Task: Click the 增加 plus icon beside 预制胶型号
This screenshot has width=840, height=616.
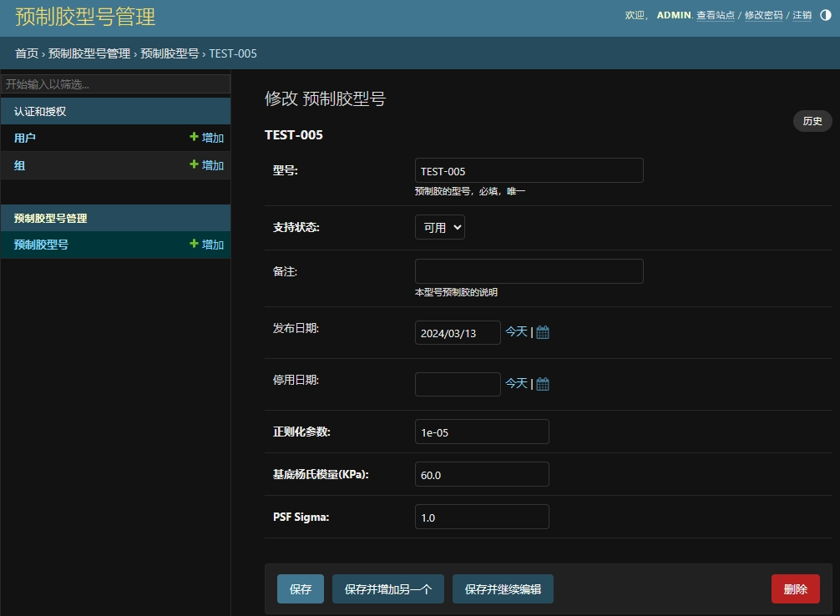Action: [195, 245]
